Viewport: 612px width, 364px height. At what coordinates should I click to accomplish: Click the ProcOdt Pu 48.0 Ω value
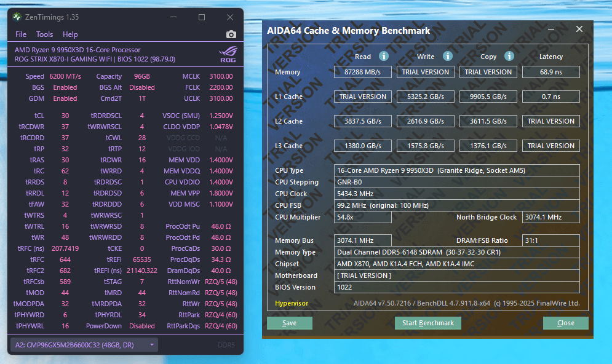click(221, 226)
